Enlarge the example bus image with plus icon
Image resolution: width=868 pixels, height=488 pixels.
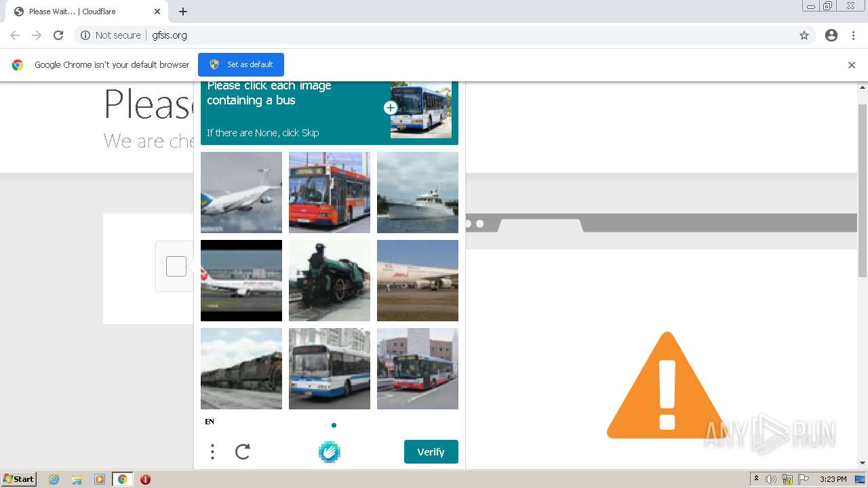tap(391, 108)
